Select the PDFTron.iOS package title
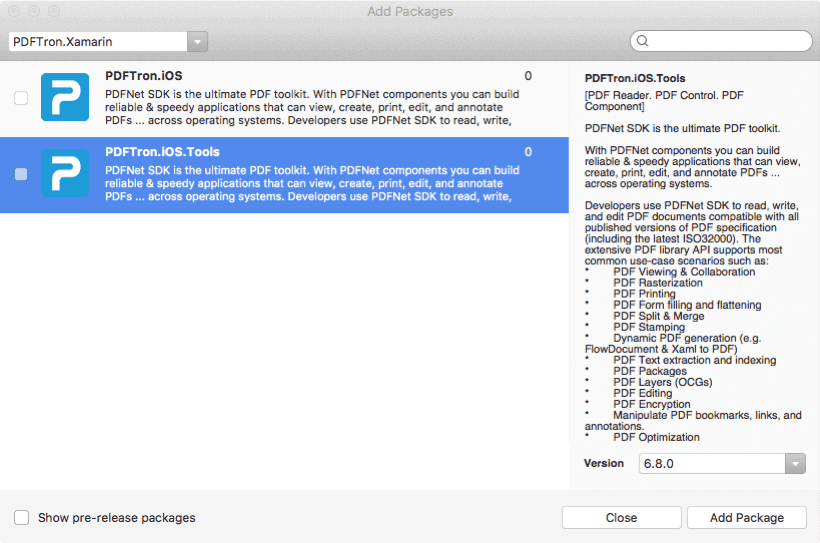 [143, 76]
